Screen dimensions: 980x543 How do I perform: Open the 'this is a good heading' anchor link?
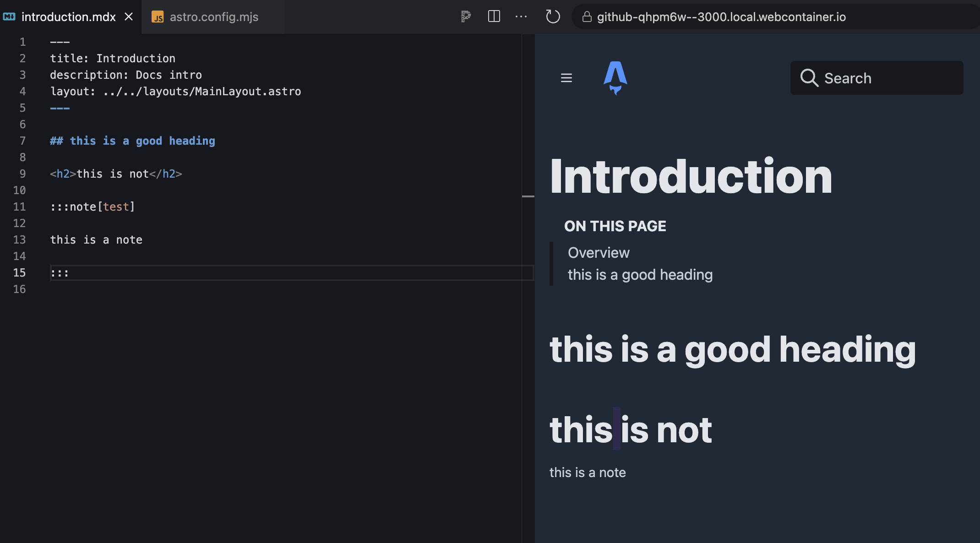(640, 274)
